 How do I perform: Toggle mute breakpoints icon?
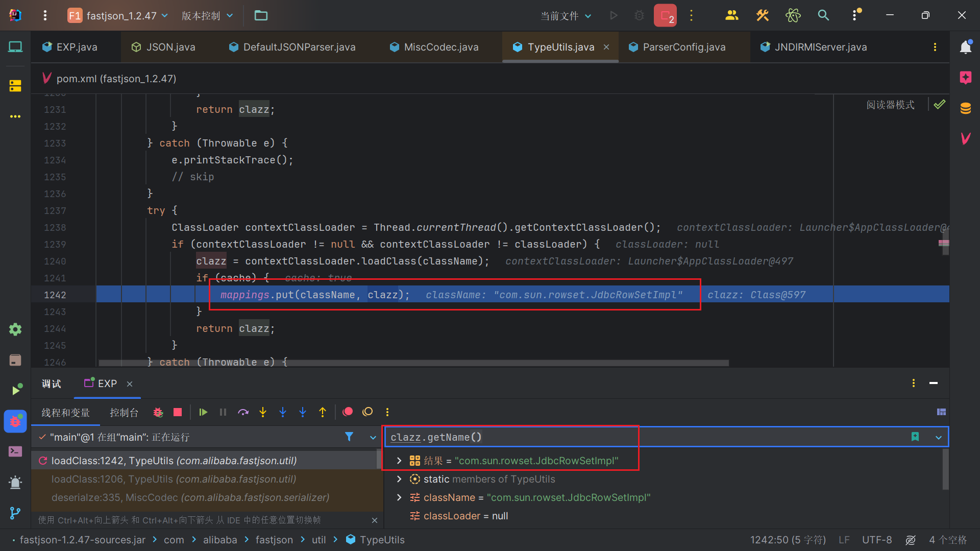click(x=367, y=412)
